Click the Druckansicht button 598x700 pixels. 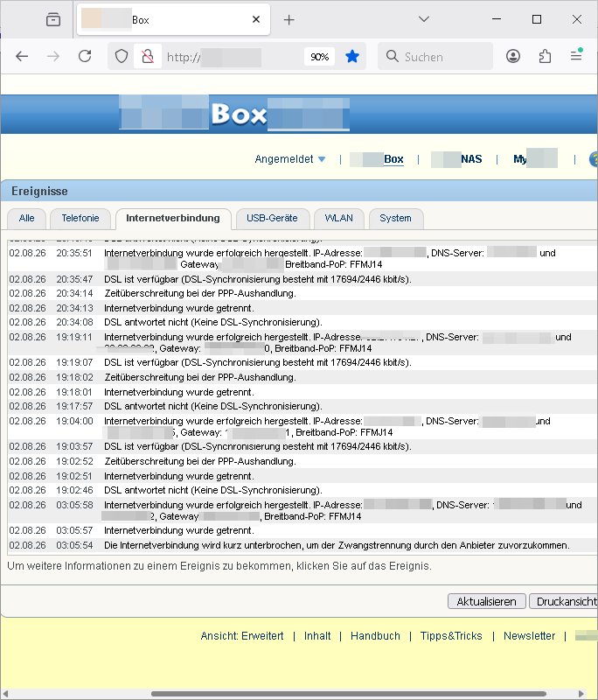click(x=564, y=601)
